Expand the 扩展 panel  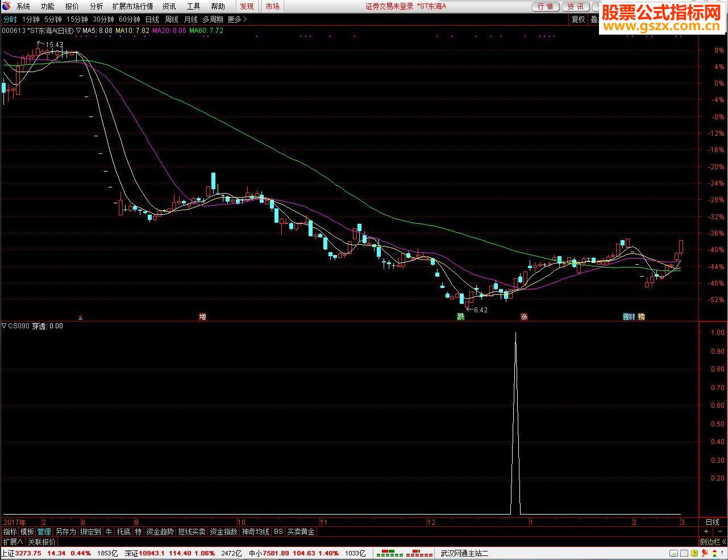(x=13, y=542)
